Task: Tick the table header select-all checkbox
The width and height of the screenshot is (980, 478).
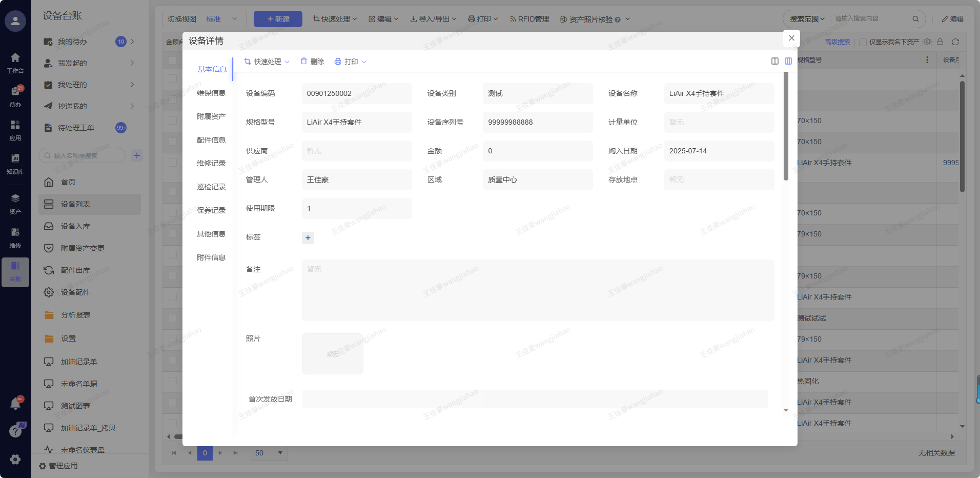Action: [x=173, y=60]
